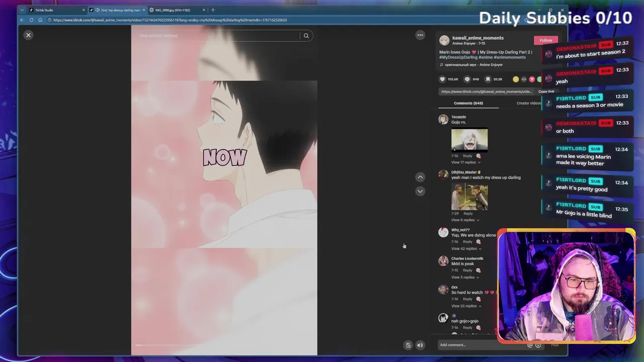Go to next video with down arrow

420,191
